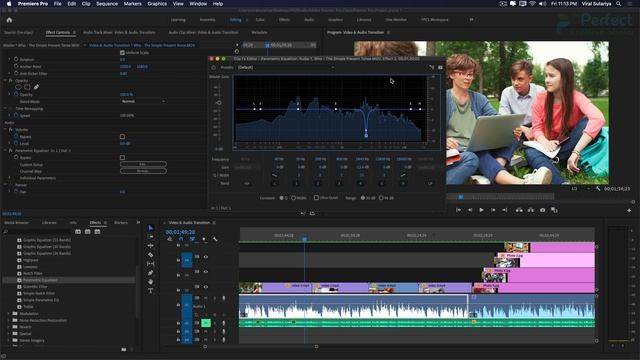Click the Play button in Program monitor
Viewport: 640px width, 360px height.
click(x=481, y=210)
